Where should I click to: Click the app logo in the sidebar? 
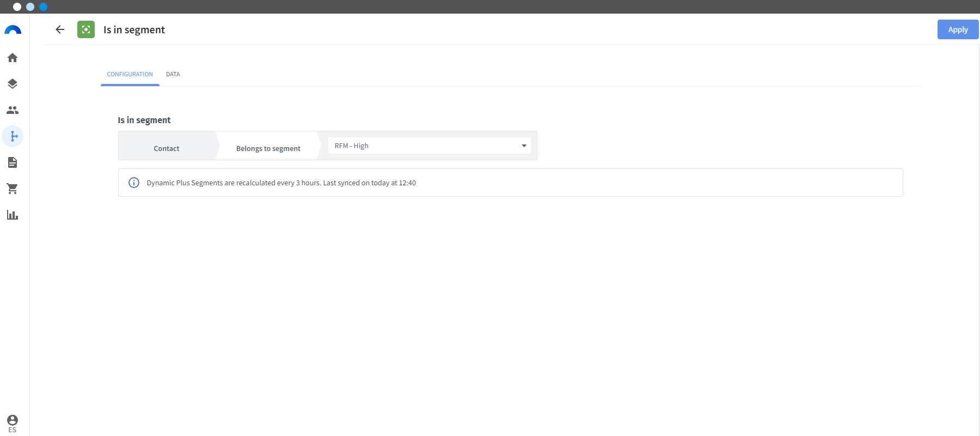[13, 30]
